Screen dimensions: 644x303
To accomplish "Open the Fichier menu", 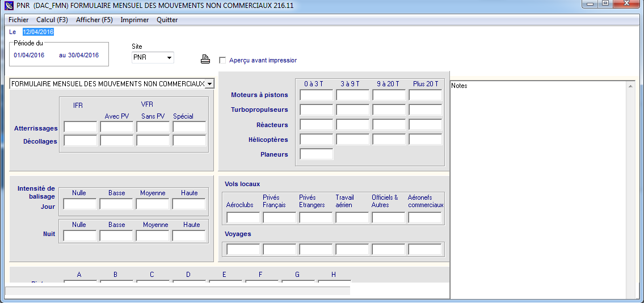I will coord(19,20).
